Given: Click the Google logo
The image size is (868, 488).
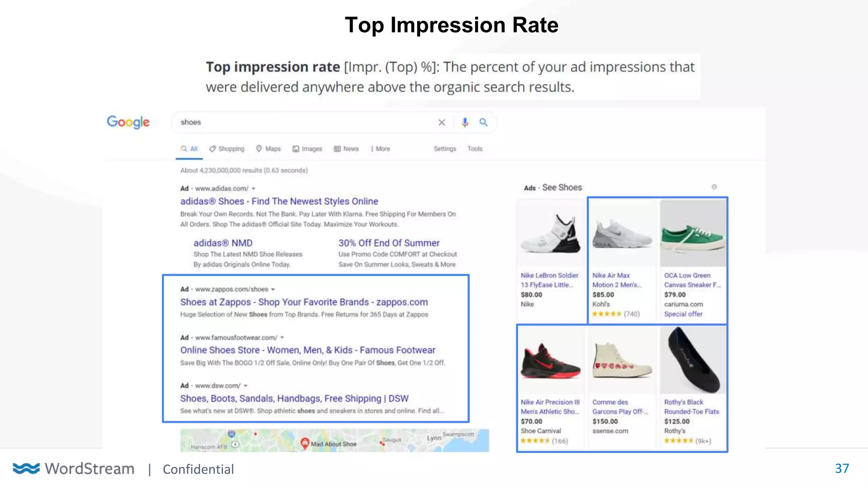Looking at the screenshot, I should 128,122.
